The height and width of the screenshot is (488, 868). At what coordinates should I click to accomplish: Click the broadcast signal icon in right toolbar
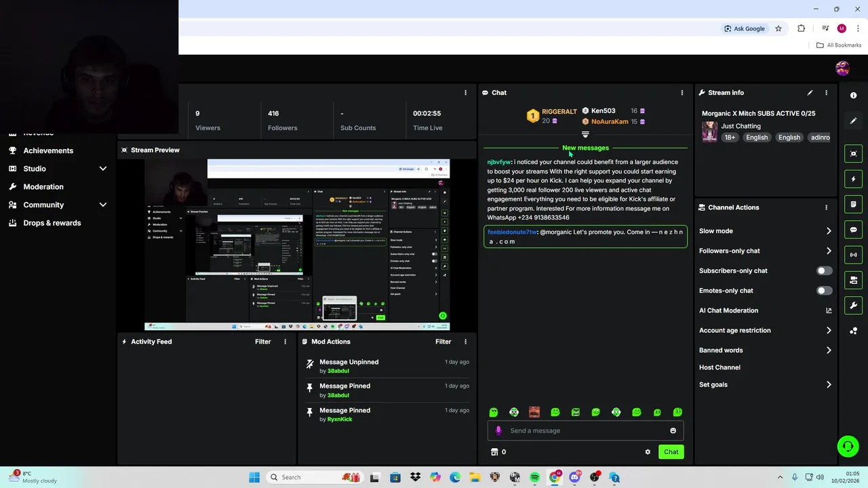click(854, 255)
